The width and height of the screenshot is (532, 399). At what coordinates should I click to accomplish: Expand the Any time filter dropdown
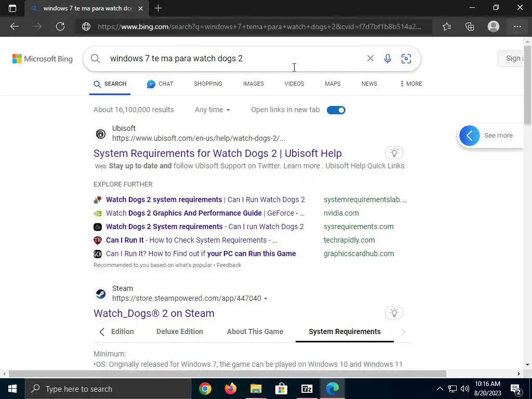(x=212, y=110)
